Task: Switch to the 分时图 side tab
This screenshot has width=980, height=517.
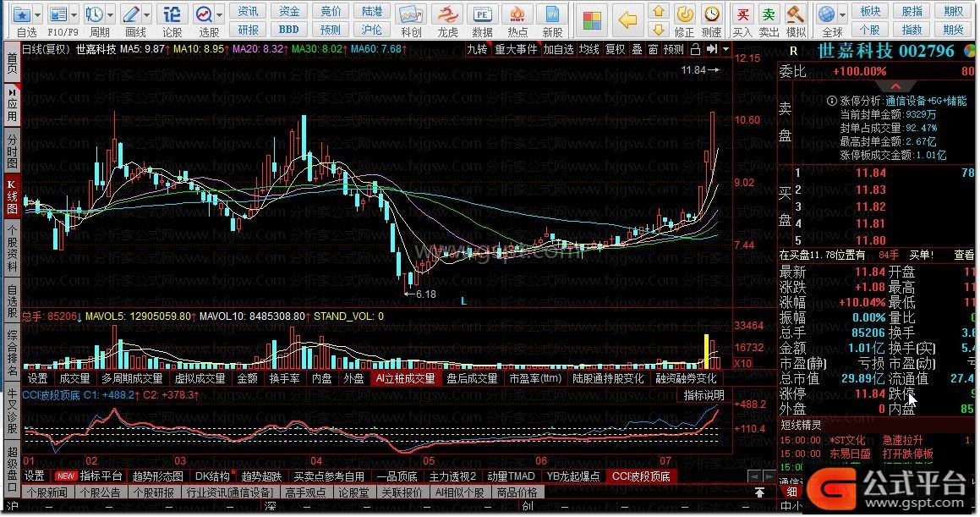Action: tap(12, 151)
